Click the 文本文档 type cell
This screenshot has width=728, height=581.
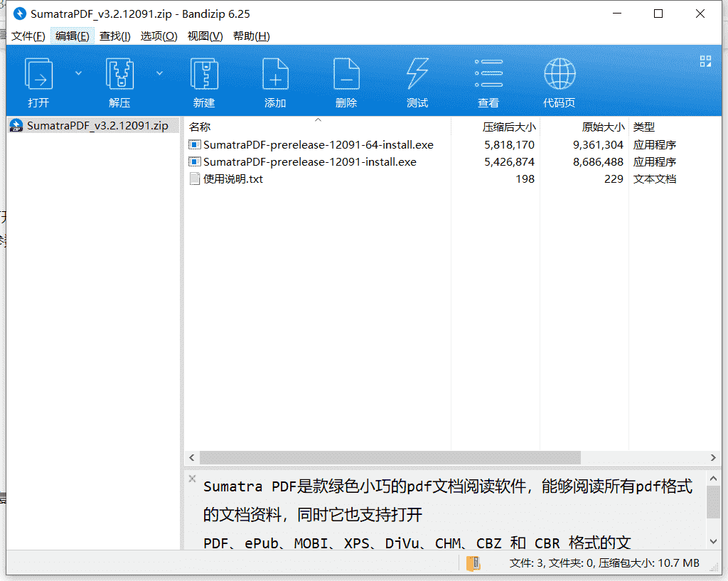655,178
